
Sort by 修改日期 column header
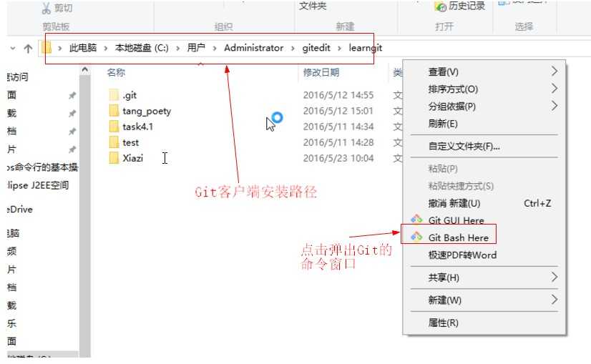[x=321, y=72]
